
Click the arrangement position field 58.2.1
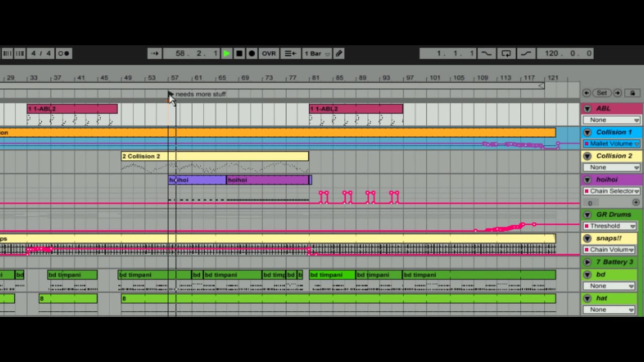[x=191, y=53]
